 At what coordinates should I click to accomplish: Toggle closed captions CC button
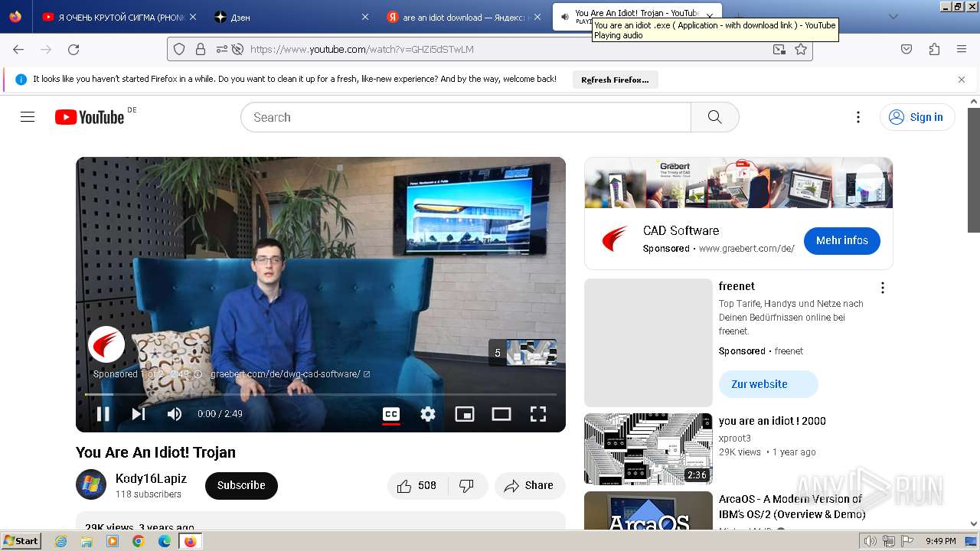pyautogui.click(x=391, y=414)
